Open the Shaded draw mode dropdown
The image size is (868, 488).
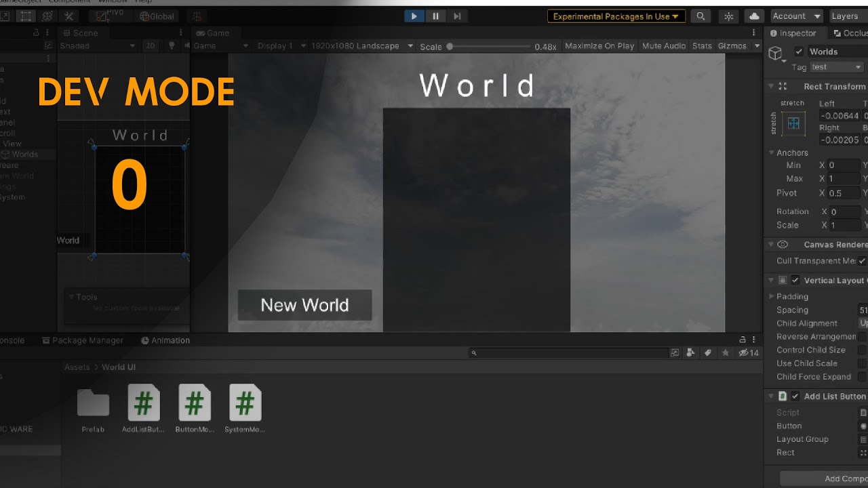[97, 46]
